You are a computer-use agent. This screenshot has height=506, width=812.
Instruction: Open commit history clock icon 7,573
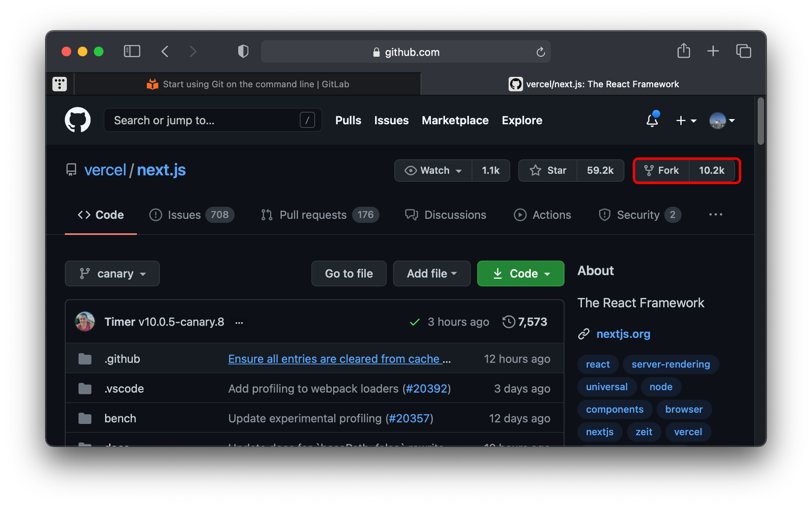click(525, 322)
